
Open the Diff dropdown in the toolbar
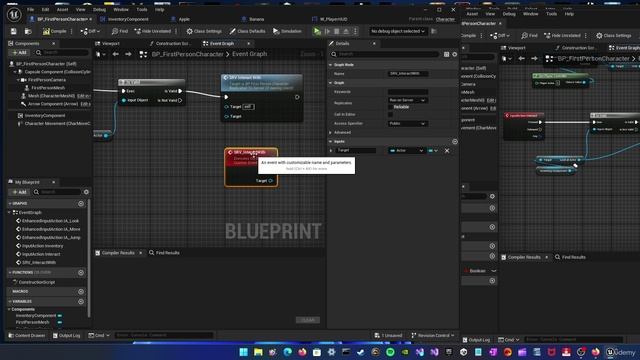click(90, 31)
